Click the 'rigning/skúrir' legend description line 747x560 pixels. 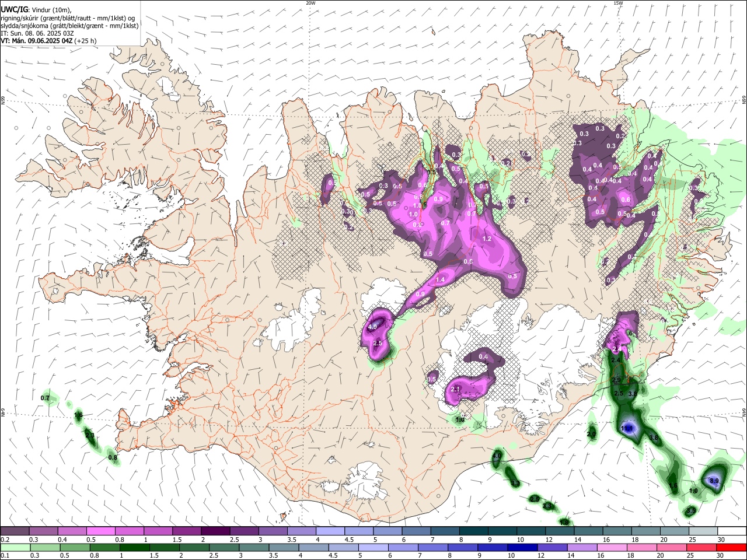pyautogui.click(x=68, y=18)
